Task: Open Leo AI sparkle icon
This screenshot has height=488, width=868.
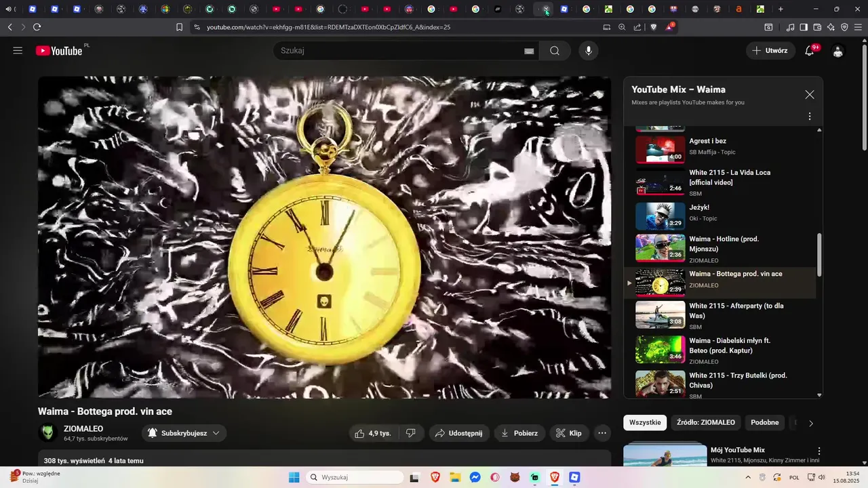Action: click(x=831, y=27)
